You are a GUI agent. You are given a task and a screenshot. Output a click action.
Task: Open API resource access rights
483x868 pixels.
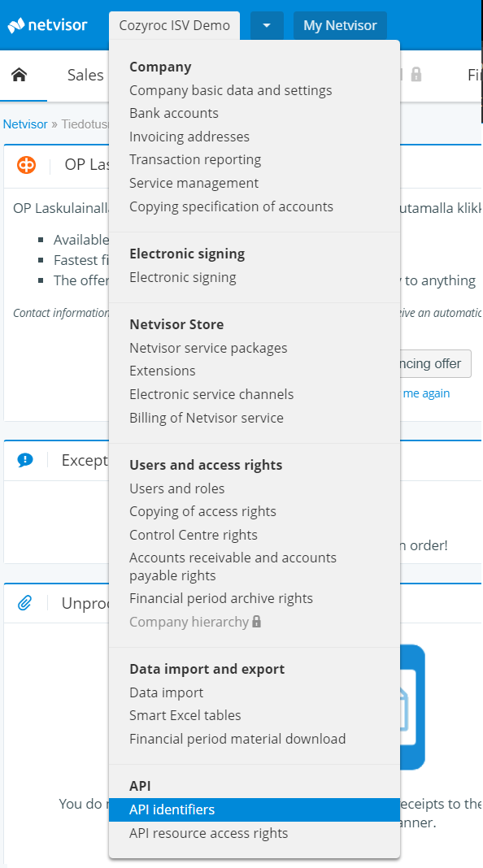click(209, 833)
